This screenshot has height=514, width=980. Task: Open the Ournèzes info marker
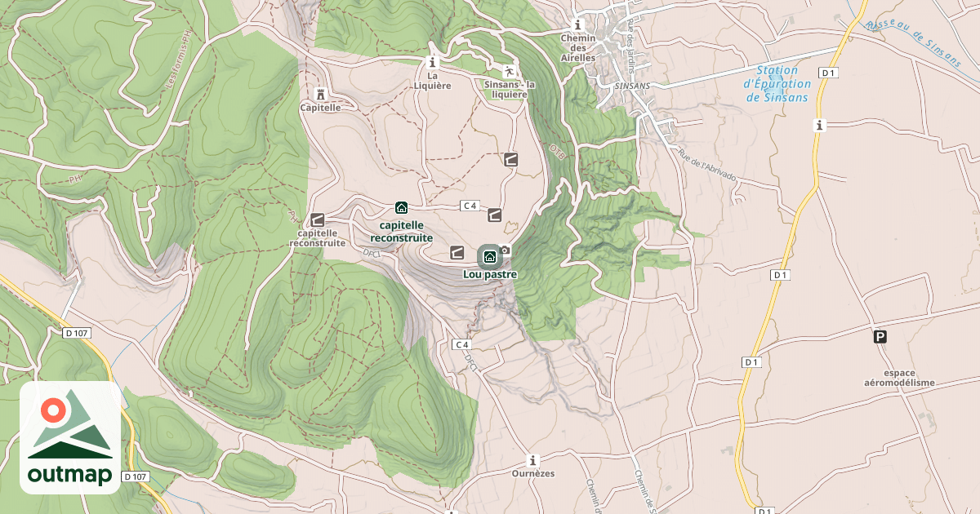pyautogui.click(x=533, y=460)
